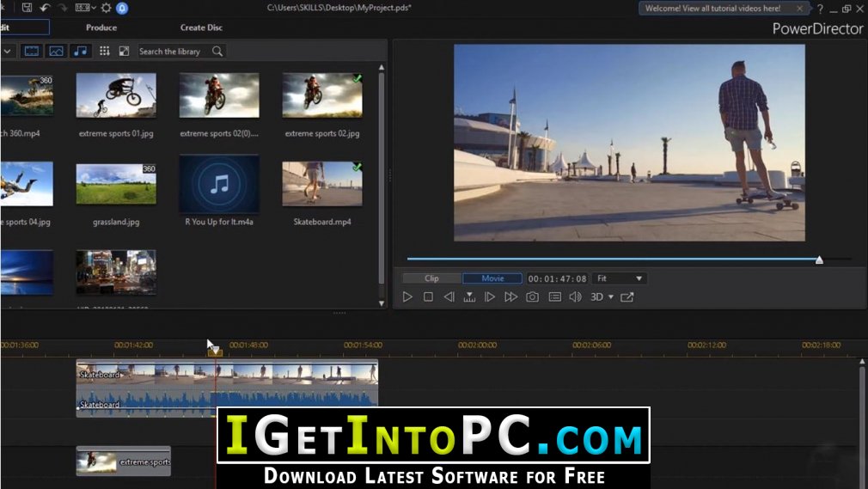Select the Skateboard.mp4 thumbnail
The width and height of the screenshot is (868, 489).
[x=322, y=184]
